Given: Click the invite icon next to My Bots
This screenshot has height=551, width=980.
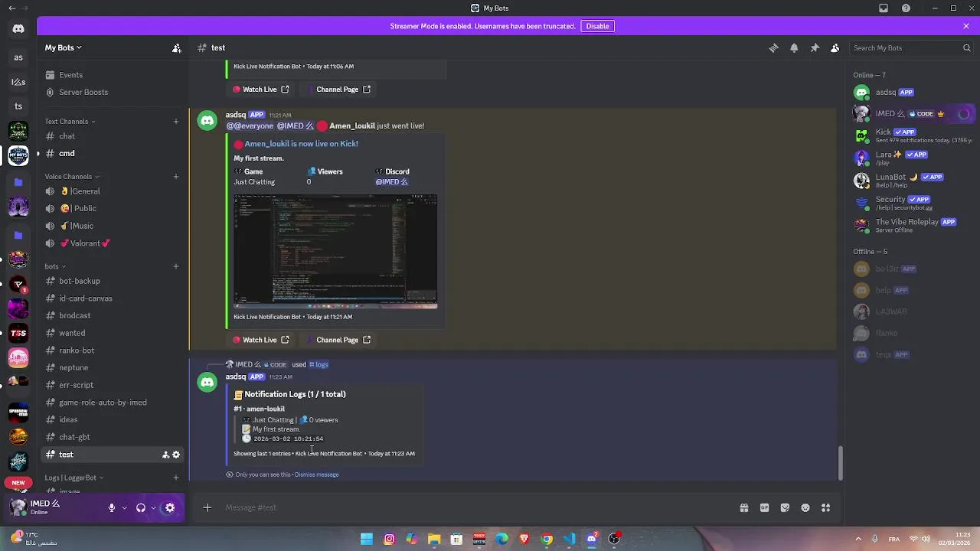Looking at the screenshot, I should tap(177, 47).
